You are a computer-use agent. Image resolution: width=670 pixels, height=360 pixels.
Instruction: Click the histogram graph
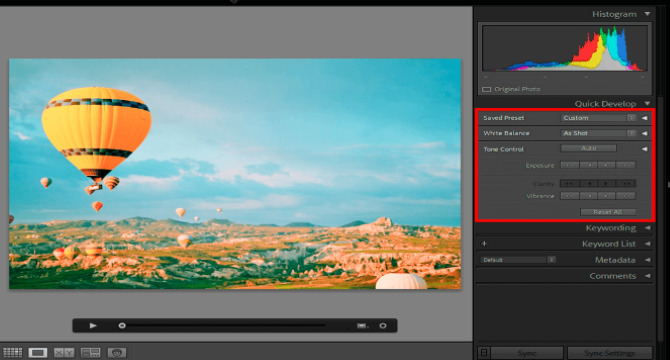(x=564, y=48)
